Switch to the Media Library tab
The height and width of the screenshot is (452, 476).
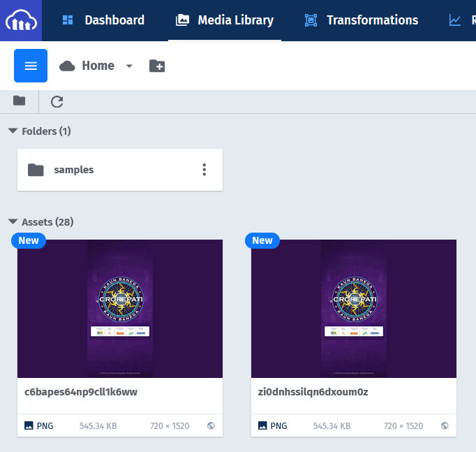coord(225,20)
